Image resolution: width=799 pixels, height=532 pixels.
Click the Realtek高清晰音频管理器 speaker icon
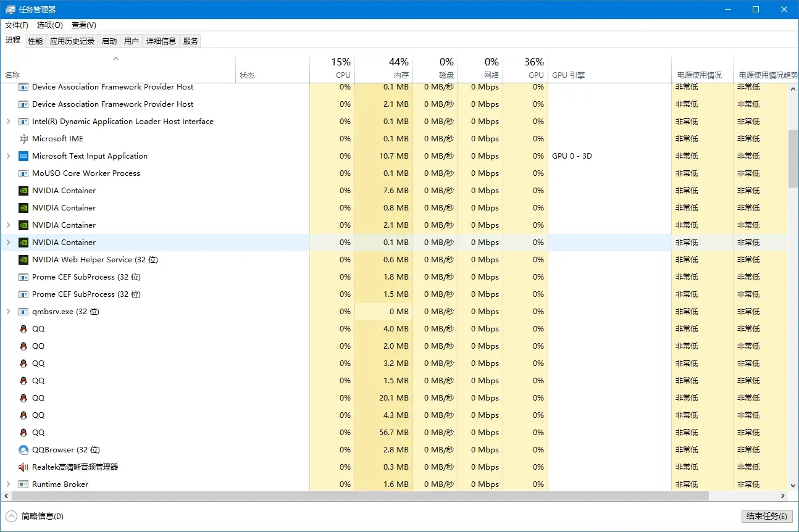(23, 467)
